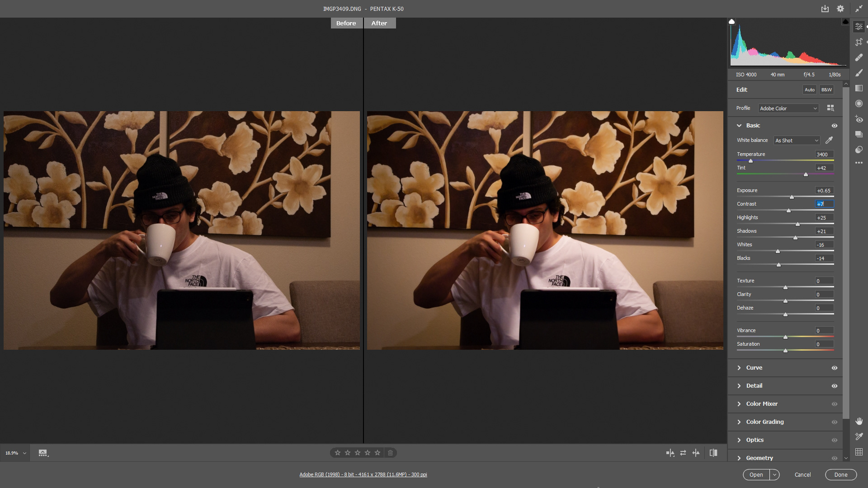
Task: Select the Red Eye removal tool
Action: tap(859, 119)
